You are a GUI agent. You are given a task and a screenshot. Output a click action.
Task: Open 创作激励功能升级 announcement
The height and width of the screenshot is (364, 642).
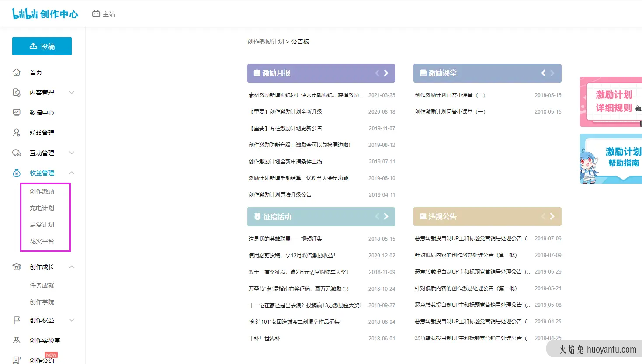(300, 145)
